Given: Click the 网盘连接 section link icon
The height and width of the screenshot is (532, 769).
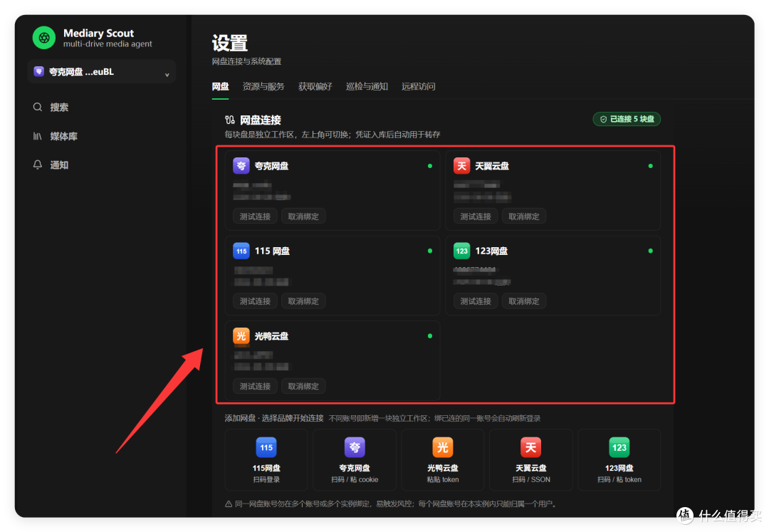Looking at the screenshot, I should (x=229, y=120).
